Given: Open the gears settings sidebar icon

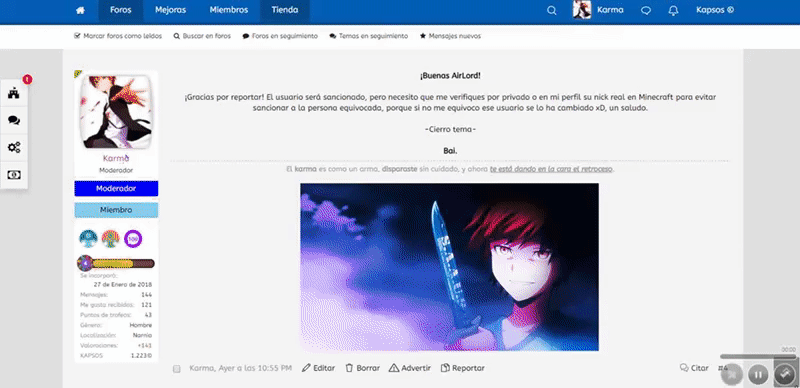Looking at the screenshot, I should tap(14, 148).
